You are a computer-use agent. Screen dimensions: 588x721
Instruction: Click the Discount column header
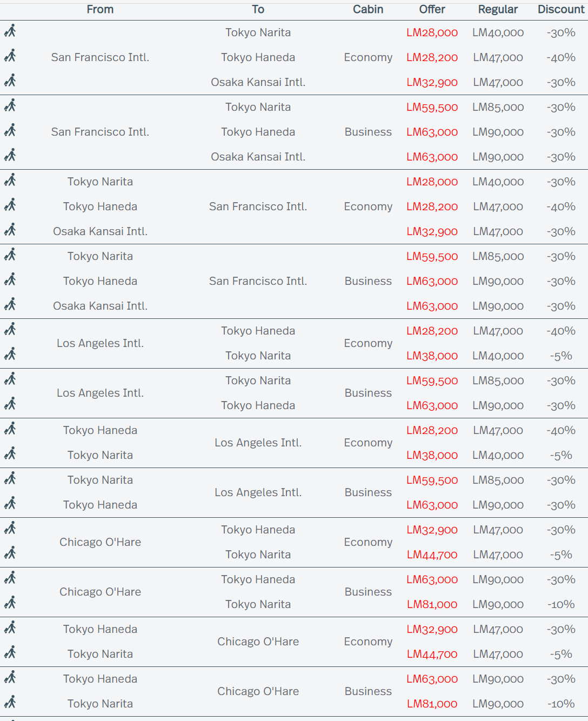(561, 10)
